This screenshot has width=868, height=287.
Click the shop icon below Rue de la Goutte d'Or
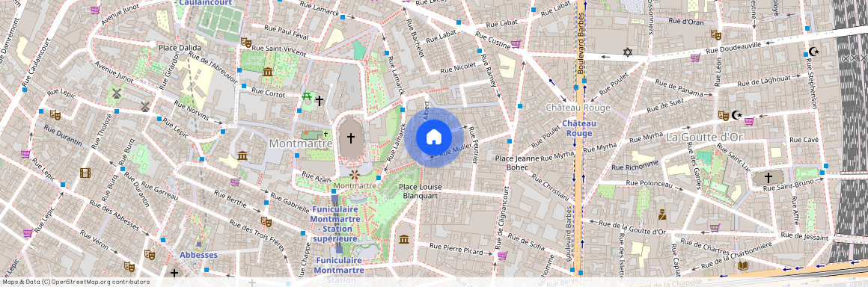[x=715, y=227]
